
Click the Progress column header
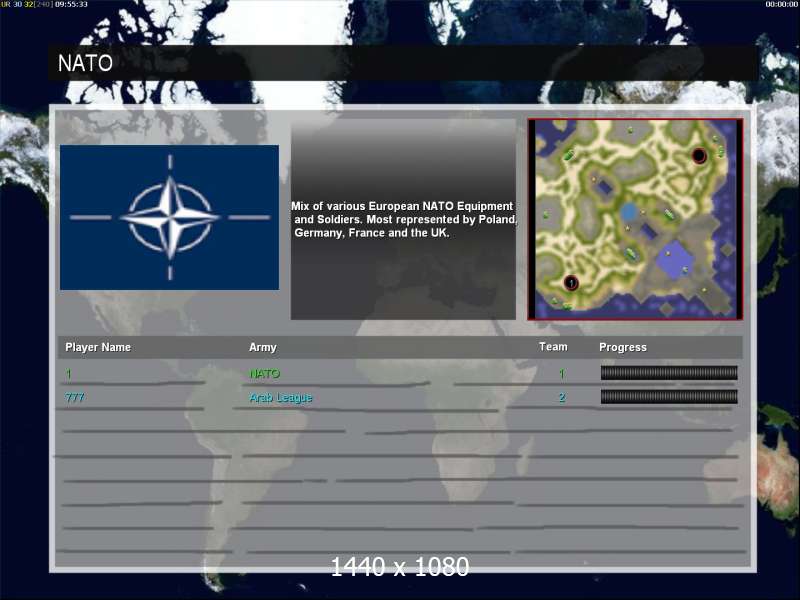click(x=623, y=347)
